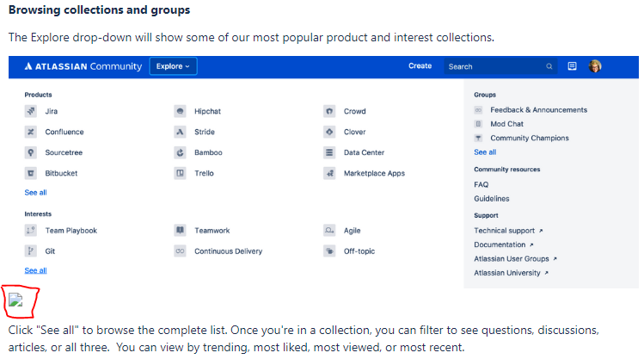Open the Atlassian User Groups link
Viewport: 644px width, 359px height.
coord(515,258)
